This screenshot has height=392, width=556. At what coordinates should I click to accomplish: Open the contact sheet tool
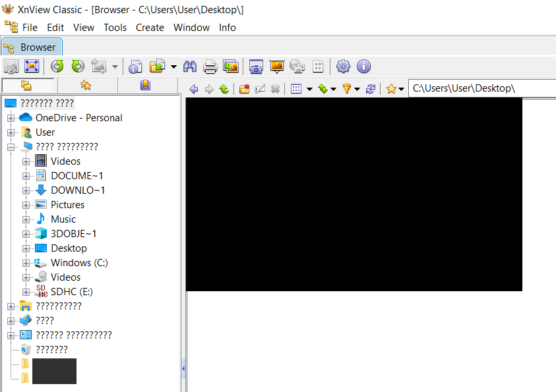(x=318, y=67)
